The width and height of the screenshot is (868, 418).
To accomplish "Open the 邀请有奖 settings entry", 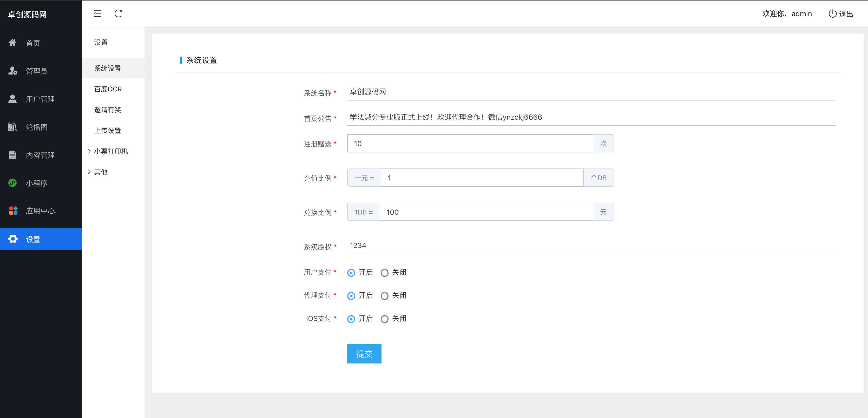I will click(107, 110).
